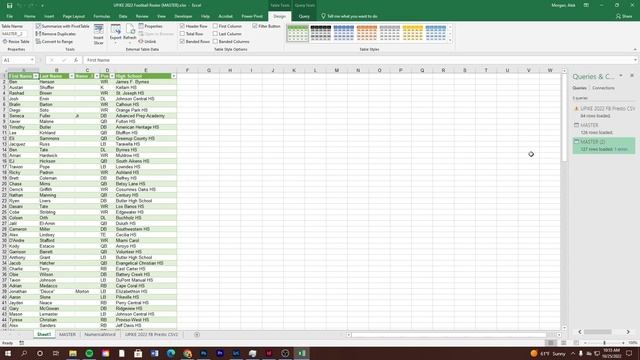The width and height of the screenshot is (640, 360).
Task: Apply the orange table style swatch
Action: coord(367,33)
